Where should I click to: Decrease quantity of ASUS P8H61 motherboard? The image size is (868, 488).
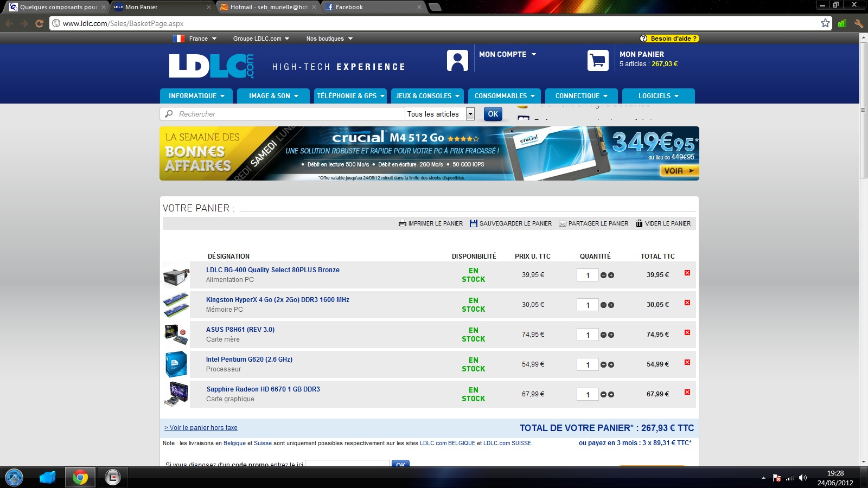(x=603, y=335)
